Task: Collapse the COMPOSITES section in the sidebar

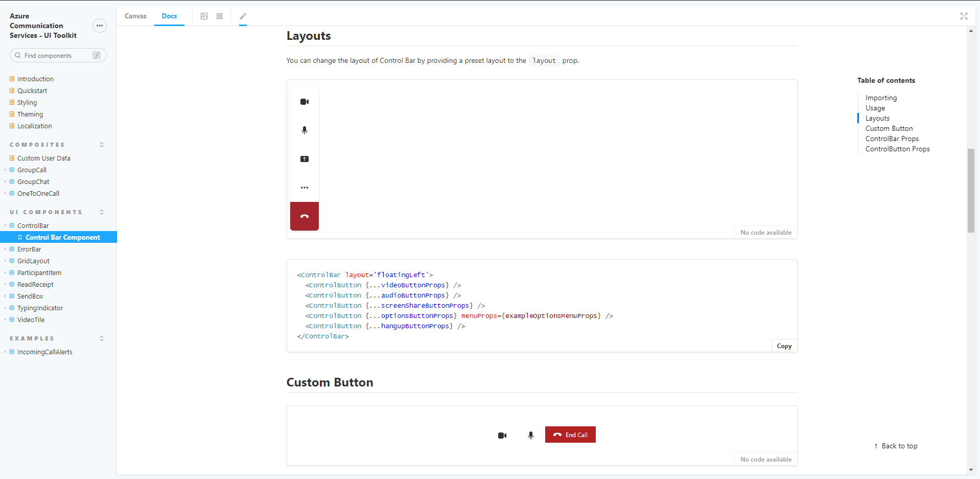Action: 101,144
